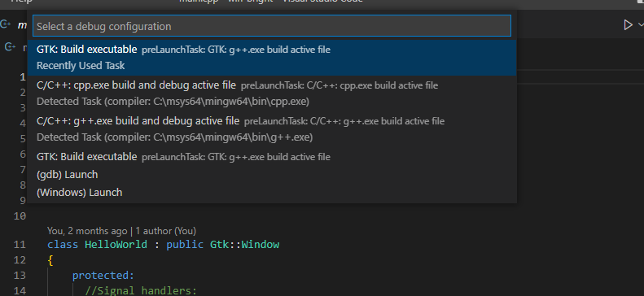This screenshot has height=296, width=644.
Task: Select the (Windows) Launch configuration
Action: pos(271,192)
